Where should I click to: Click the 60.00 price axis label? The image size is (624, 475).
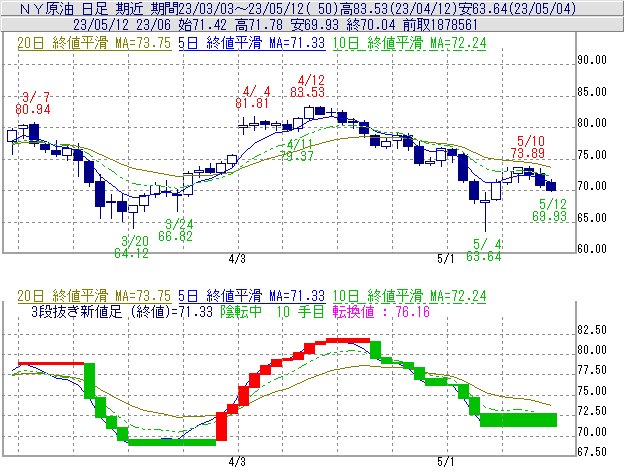pyautogui.click(x=592, y=249)
